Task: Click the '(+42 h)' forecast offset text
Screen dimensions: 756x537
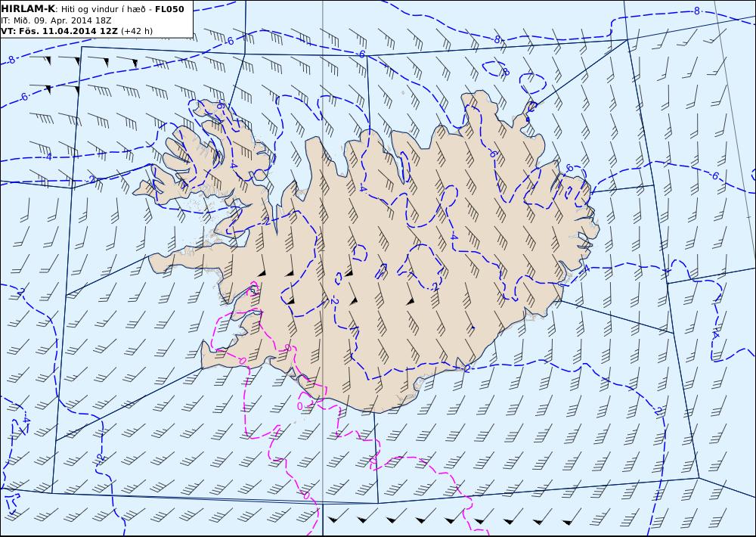Action: pyautogui.click(x=136, y=31)
